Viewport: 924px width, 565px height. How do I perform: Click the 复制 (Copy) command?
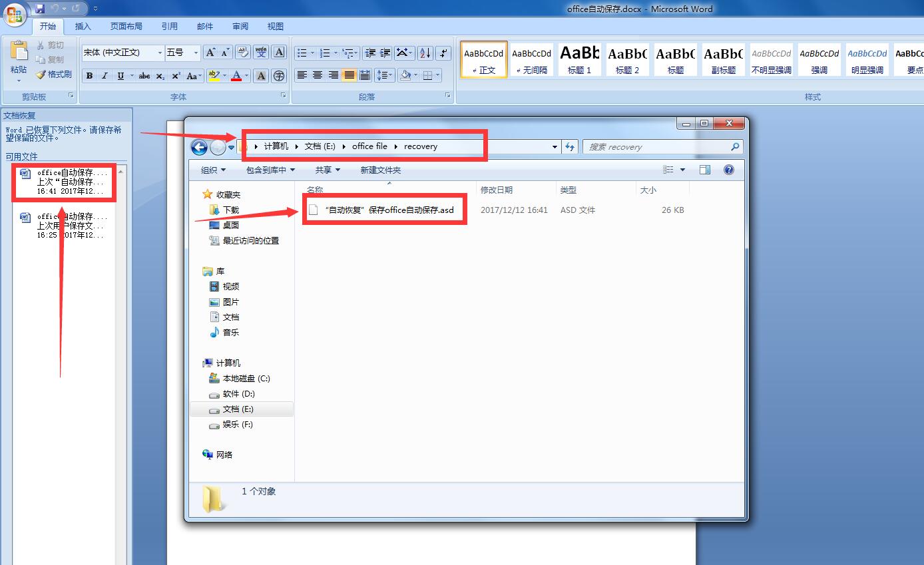(51, 60)
